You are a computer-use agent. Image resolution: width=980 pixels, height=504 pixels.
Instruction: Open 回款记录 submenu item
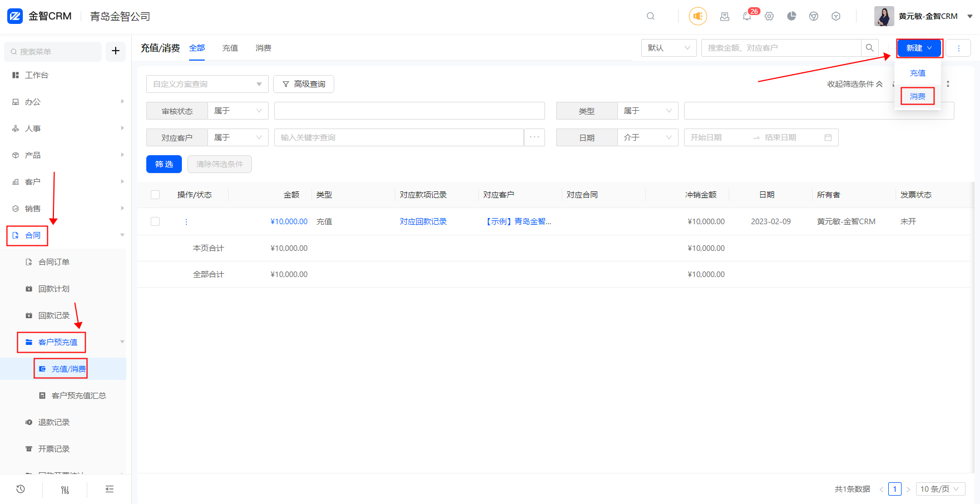54,315
